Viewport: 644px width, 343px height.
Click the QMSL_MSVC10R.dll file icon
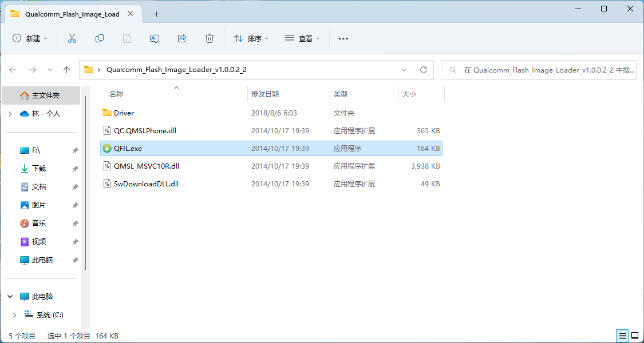tap(107, 166)
